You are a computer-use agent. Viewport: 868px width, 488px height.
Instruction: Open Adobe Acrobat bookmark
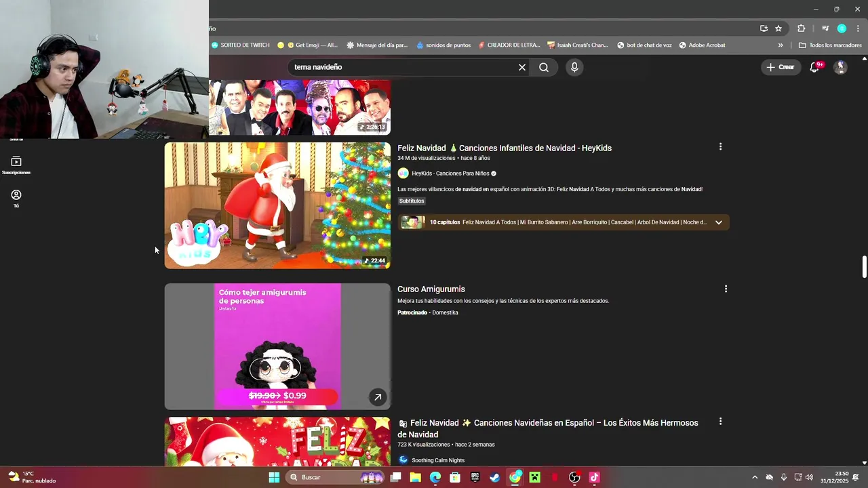point(703,45)
